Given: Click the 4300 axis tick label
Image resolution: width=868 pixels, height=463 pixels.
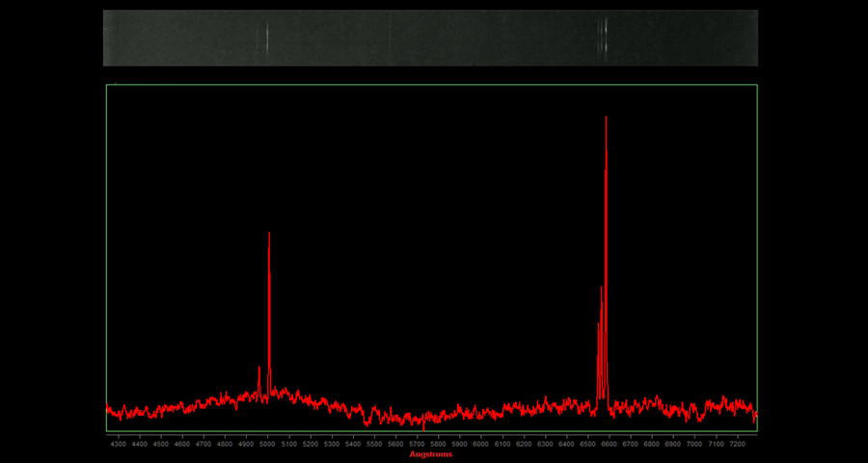Looking at the screenshot, I should coord(119,444).
